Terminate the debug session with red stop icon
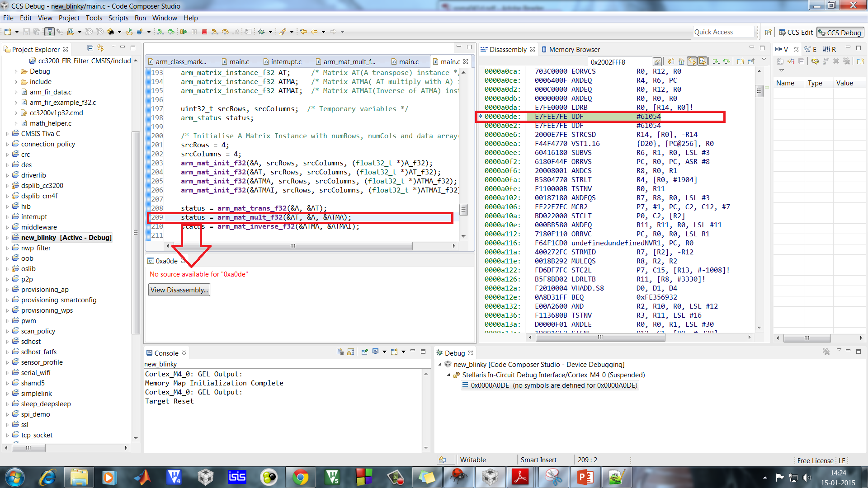The height and width of the screenshot is (488, 868). point(204,32)
